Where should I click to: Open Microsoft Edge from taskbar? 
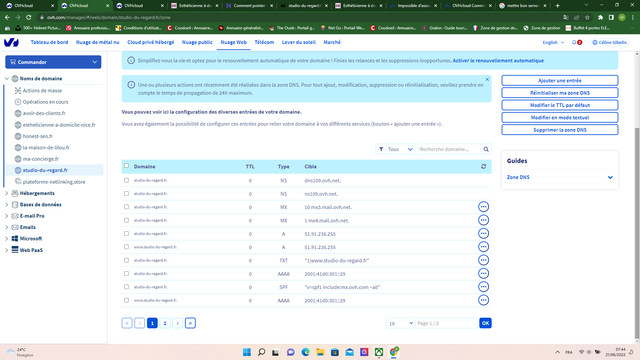click(305, 352)
